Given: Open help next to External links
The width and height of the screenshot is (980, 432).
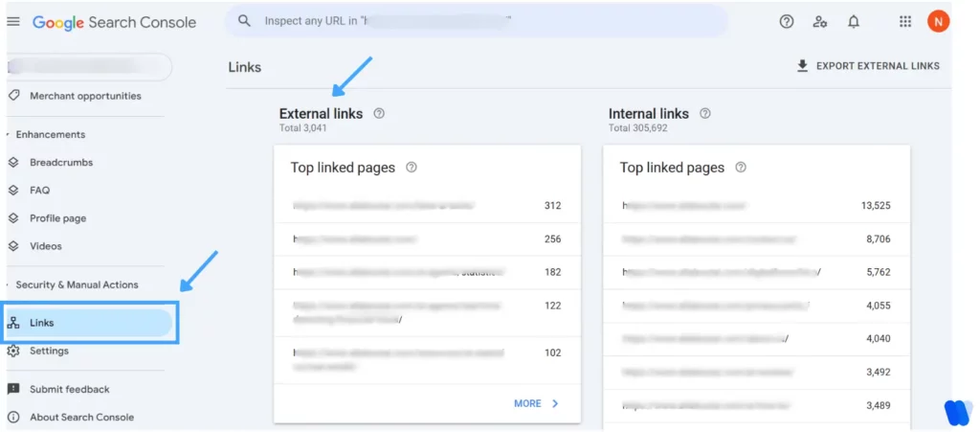Looking at the screenshot, I should coord(379,114).
